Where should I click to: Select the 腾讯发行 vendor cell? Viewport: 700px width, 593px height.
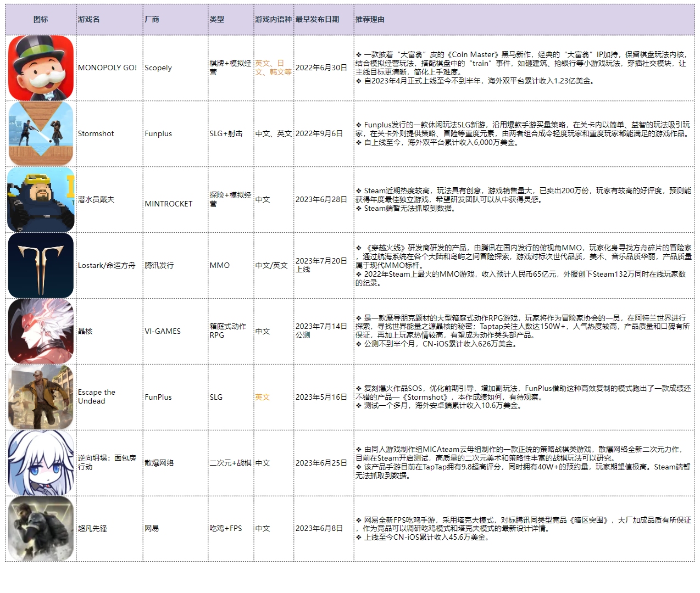pos(159,265)
